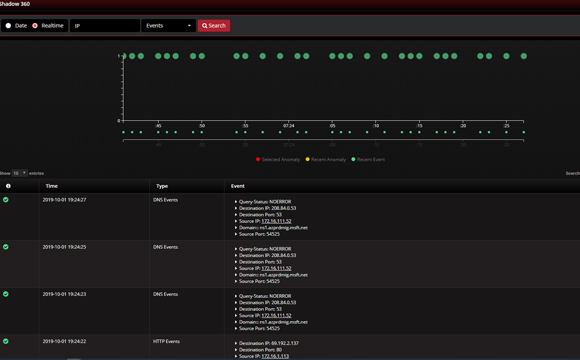Select the Realtime radio option
This screenshot has height=360, width=580.
(35, 26)
